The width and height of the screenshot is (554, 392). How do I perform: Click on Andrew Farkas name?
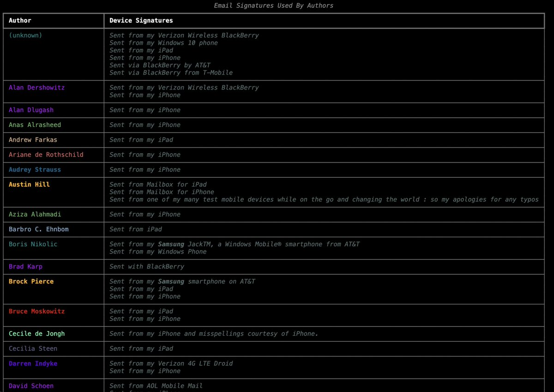[x=33, y=139]
